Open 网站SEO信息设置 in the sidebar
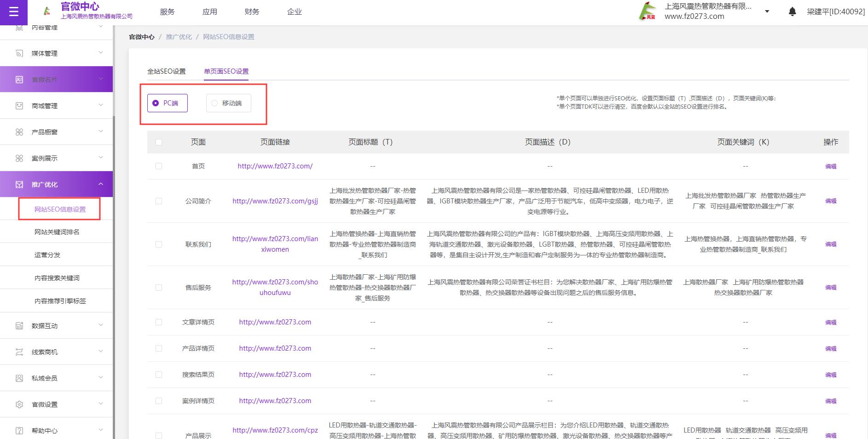This screenshot has height=439, width=868. click(60, 209)
